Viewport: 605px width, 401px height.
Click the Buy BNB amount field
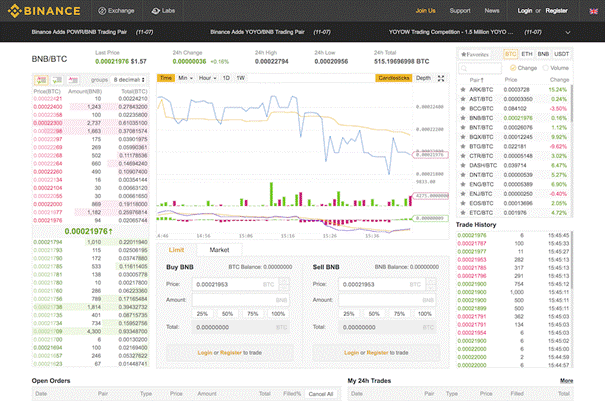click(241, 300)
